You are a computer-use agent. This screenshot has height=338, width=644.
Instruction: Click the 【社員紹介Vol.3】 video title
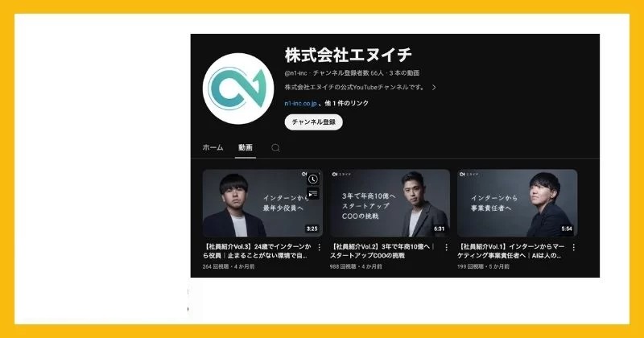(257, 251)
